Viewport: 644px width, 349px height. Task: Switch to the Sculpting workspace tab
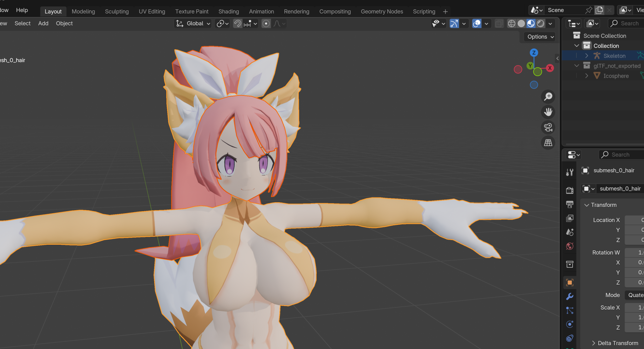click(117, 11)
